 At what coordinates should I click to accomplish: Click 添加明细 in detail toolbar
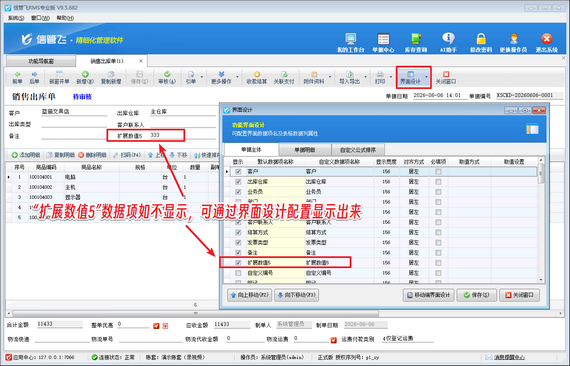click(26, 155)
